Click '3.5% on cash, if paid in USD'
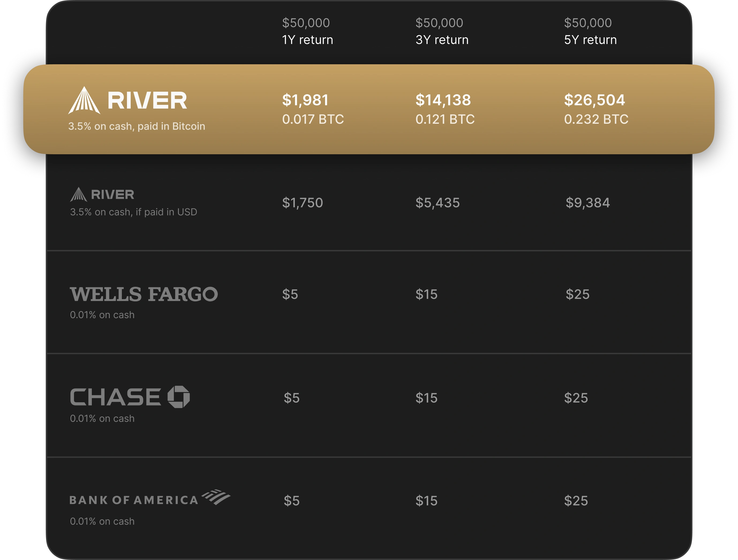The width and height of the screenshot is (738, 560). tap(133, 212)
